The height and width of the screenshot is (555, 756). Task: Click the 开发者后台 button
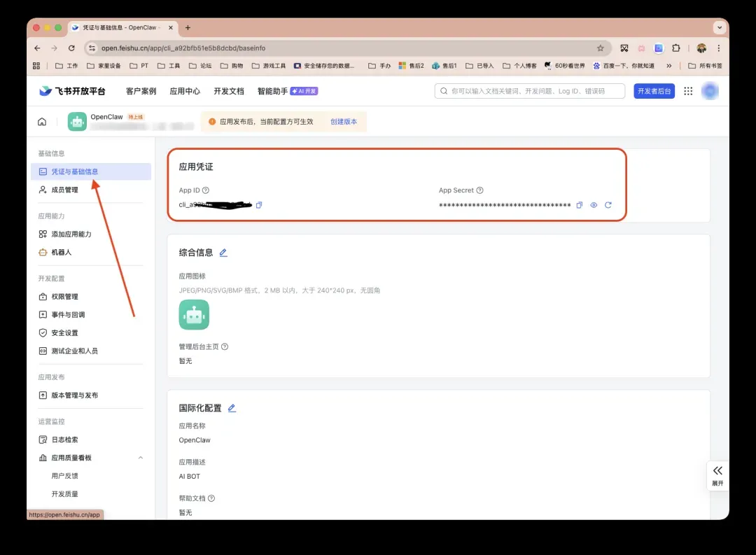(x=654, y=91)
